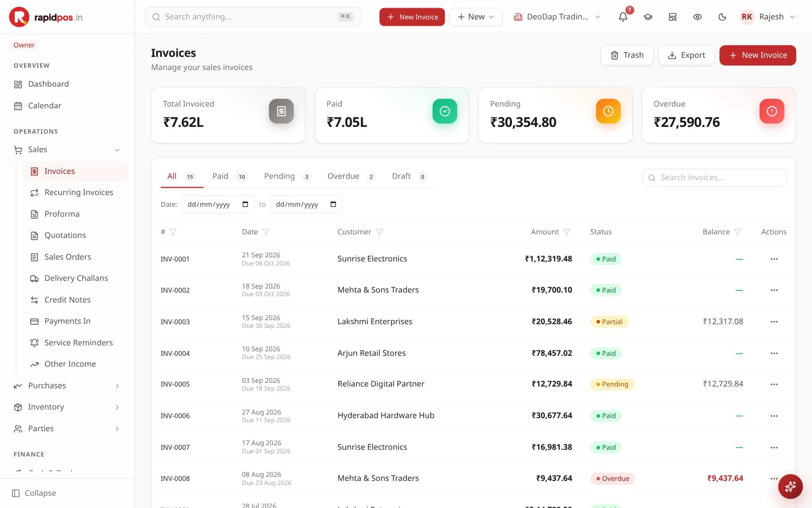Screen dimensions: 812x508
Task: Collapse the sidebar
Action: click(x=34, y=493)
